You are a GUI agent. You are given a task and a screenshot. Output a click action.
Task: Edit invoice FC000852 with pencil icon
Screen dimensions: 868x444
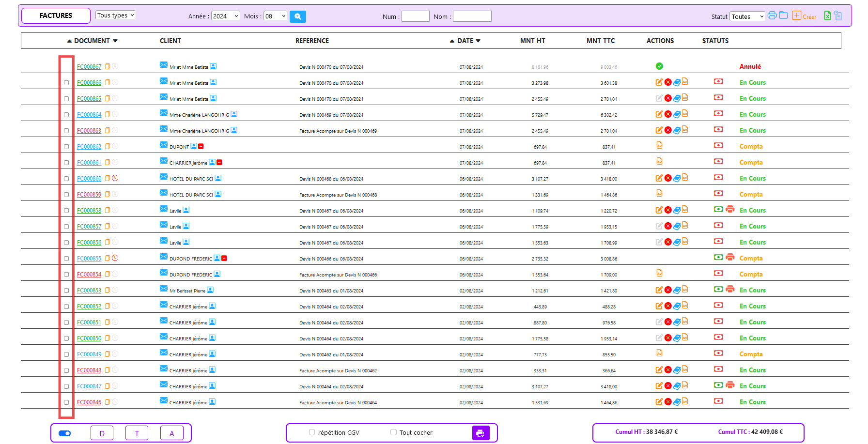click(x=659, y=306)
